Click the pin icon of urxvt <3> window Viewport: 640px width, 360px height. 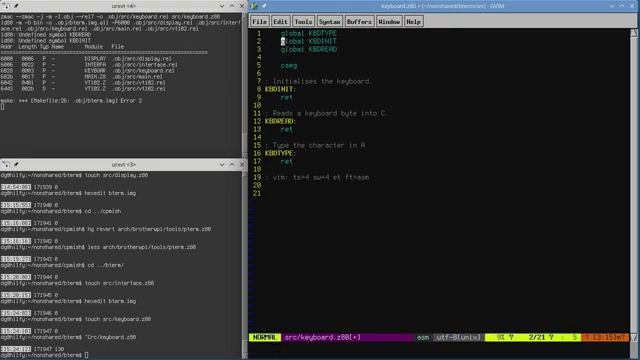pyautogui.click(x=16, y=164)
